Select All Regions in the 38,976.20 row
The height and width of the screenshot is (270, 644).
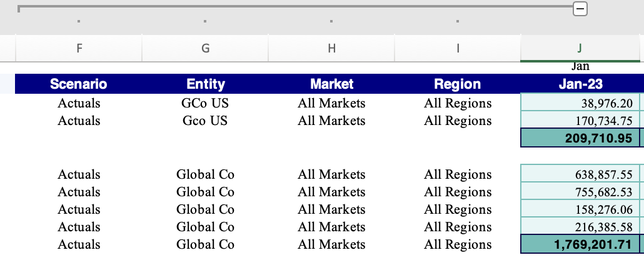pos(458,102)
